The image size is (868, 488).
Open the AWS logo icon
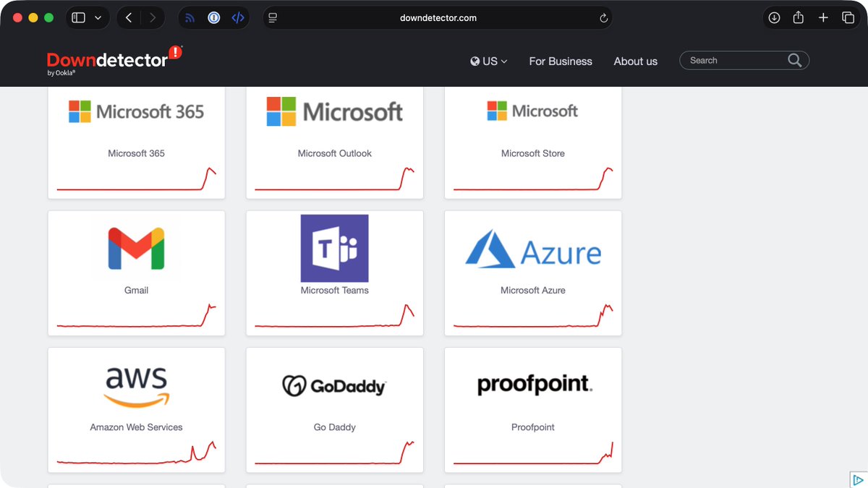(x=136, y=387)
